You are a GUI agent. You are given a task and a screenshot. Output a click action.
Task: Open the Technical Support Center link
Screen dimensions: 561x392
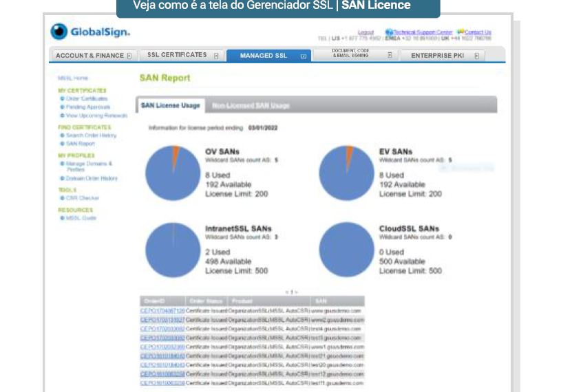tap(423, 32)
